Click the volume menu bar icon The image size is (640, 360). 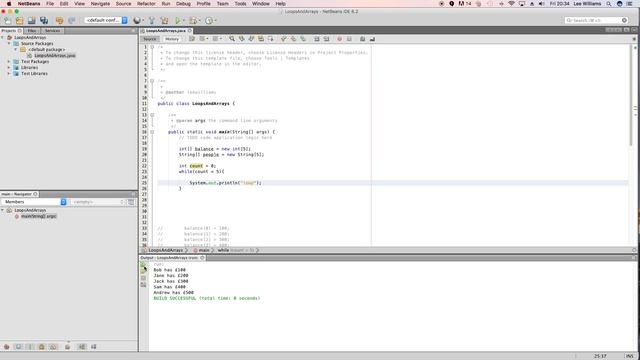(542, 4)
